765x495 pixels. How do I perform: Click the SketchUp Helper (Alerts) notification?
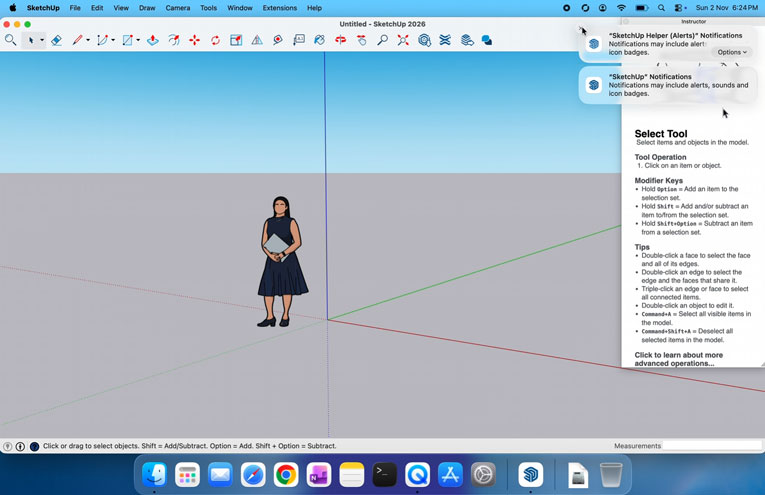tap(668, 43)
